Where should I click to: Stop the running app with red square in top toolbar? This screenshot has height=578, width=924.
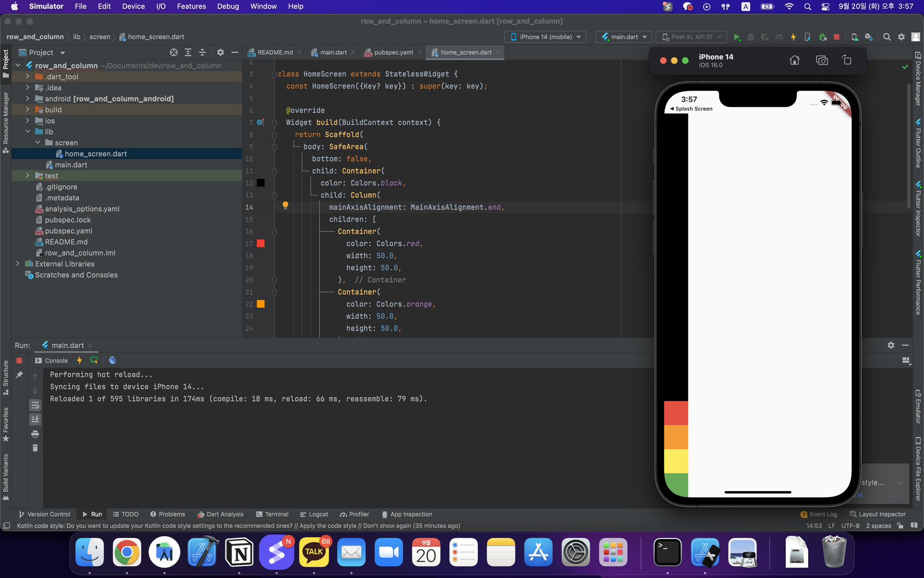point(836,37)
